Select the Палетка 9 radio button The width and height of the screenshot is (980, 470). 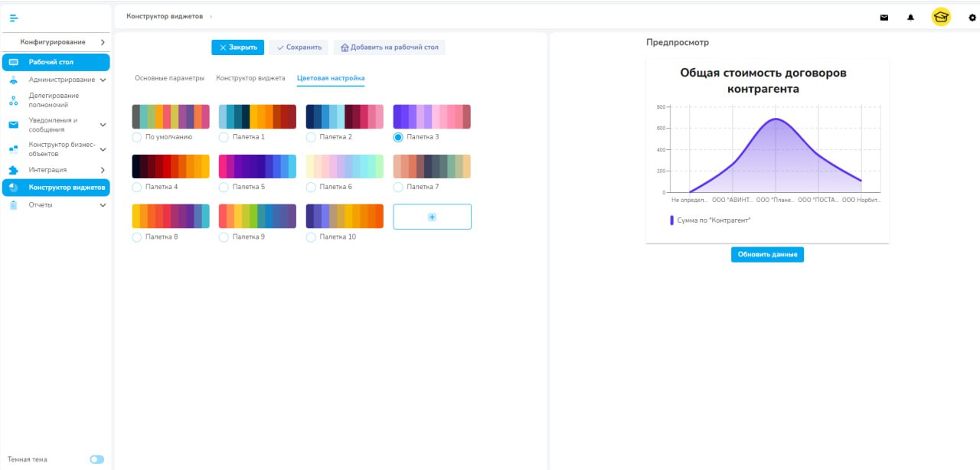point(224,237)
